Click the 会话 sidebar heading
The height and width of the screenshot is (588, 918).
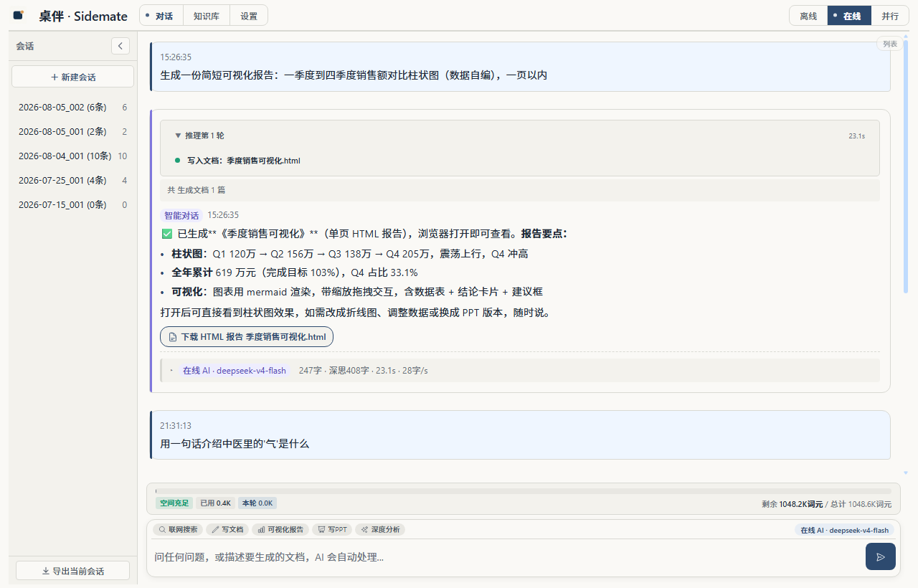25,46
